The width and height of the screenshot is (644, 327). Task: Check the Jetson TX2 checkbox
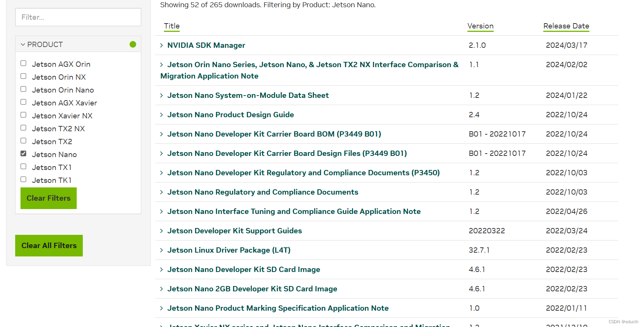(x=24, y=141)
